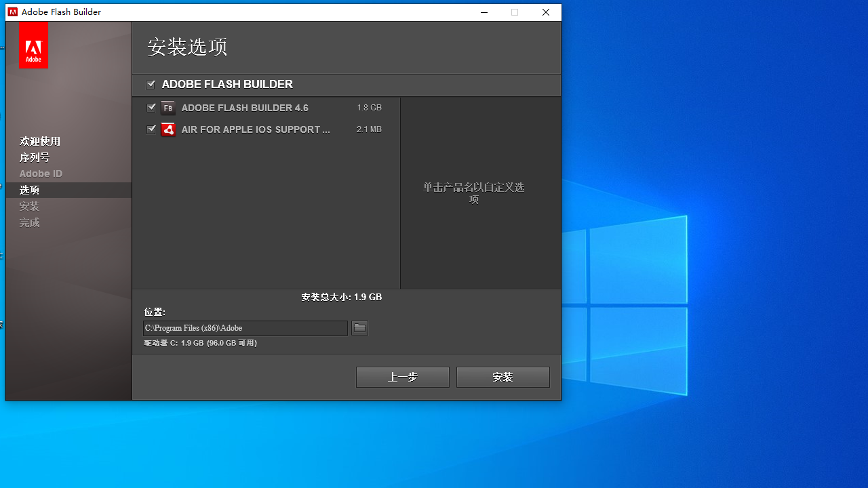Minimize the Adobe Flash Builder window
868x488 pixels.
484,12
